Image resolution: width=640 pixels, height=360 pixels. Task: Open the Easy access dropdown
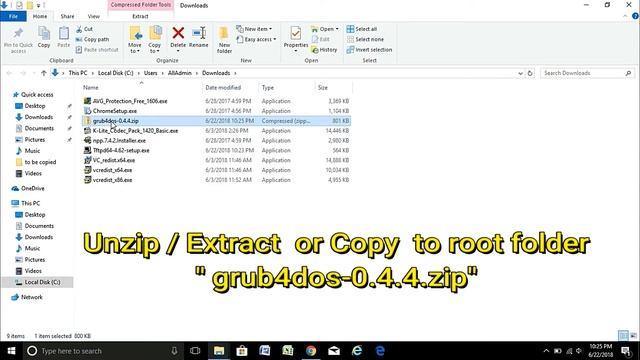[256, 40]
